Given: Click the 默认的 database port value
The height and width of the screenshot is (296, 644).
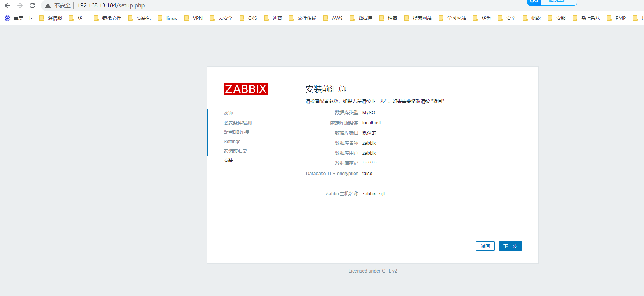Looking at the screenshot, I should (x=369, y=133).
